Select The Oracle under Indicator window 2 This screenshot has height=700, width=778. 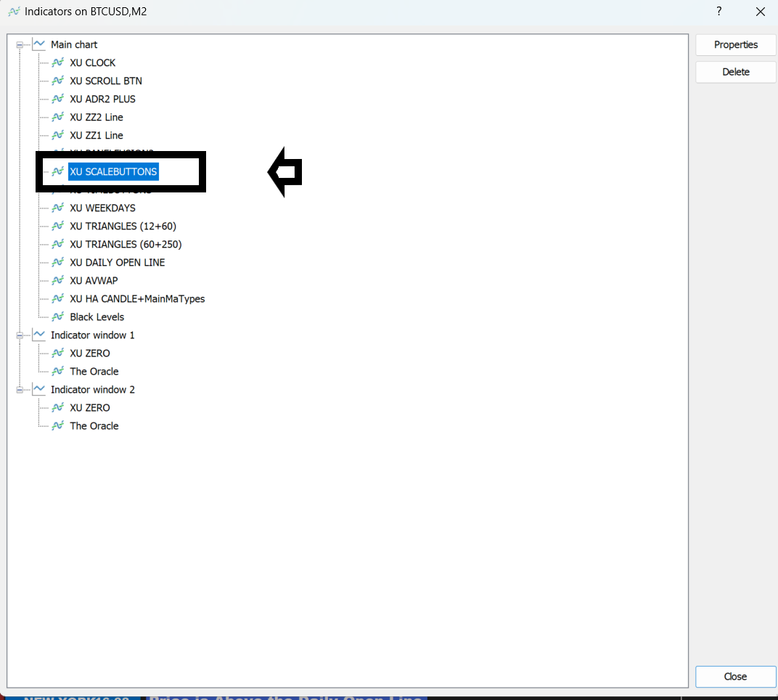[x=94, y=426]
